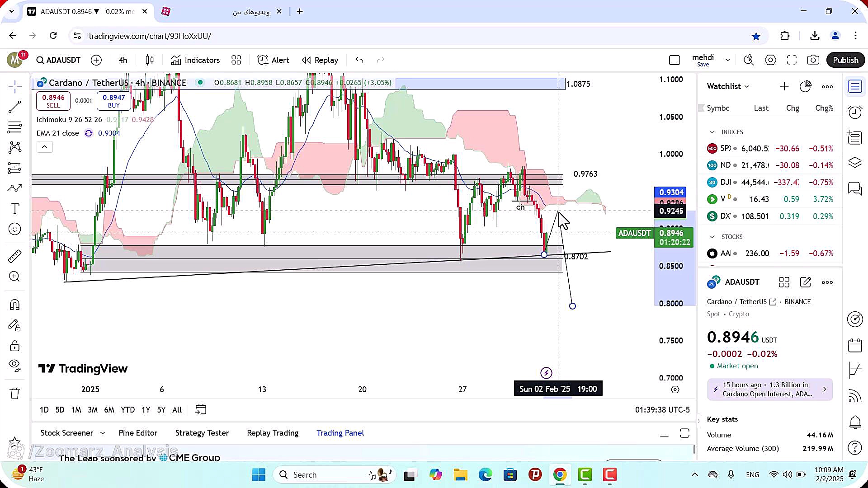
Task: Open the forecasting and measurement tools
Action: coord(15,168)
